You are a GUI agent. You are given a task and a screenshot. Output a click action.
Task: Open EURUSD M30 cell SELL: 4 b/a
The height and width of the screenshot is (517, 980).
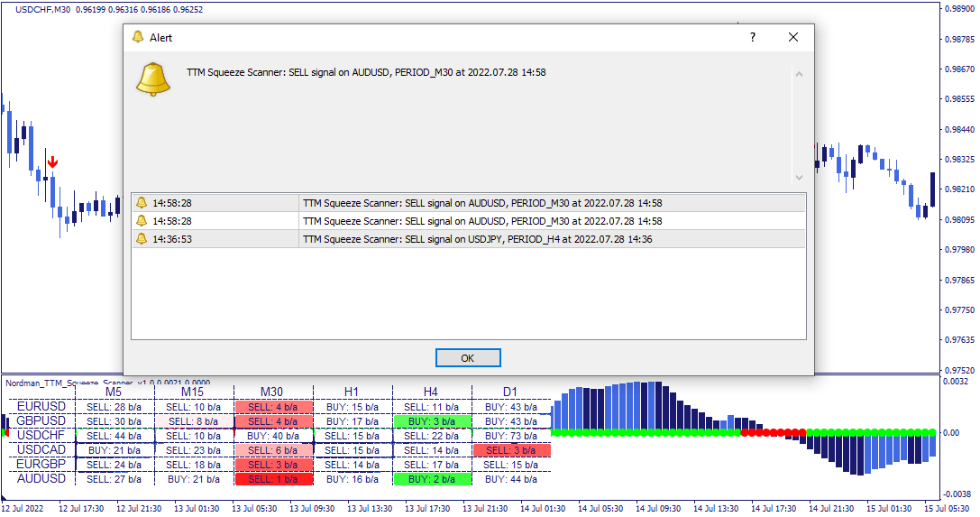[274, 407]
